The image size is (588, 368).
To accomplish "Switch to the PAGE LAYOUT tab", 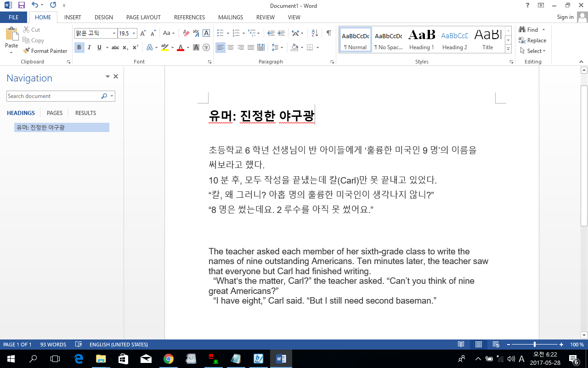I will 143,17.
